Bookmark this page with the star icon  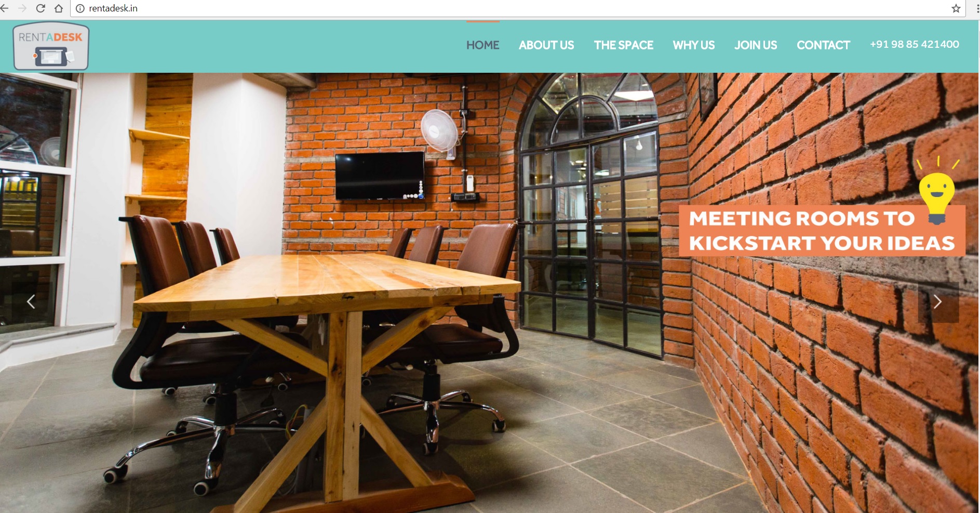[x=956, y=8]
